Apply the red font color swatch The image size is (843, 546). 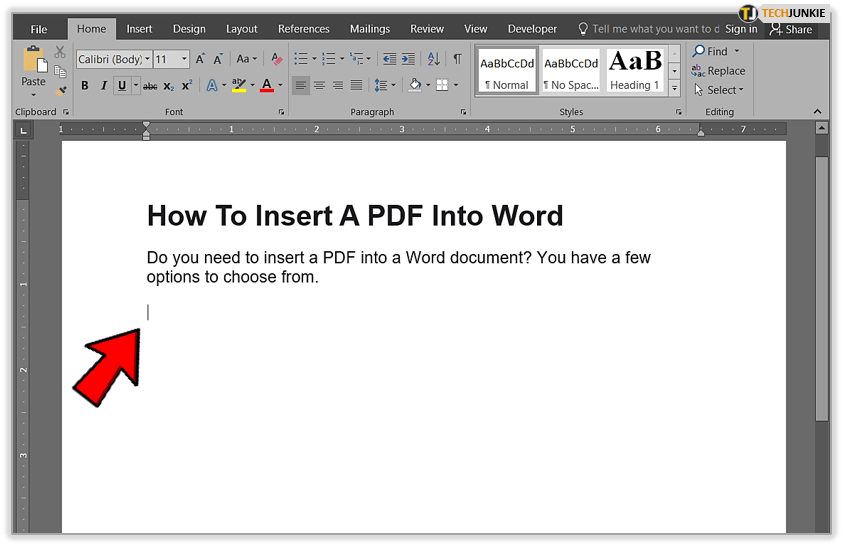pos(266,87)
